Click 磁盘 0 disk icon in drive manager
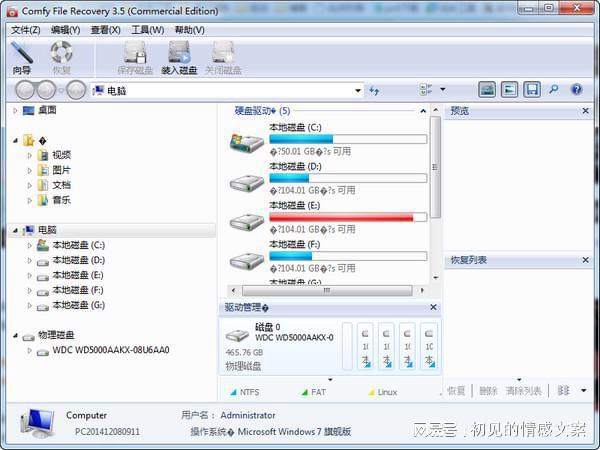Image resolution: width=600 pixels, height=450 pixels. (x=238, y=335)
